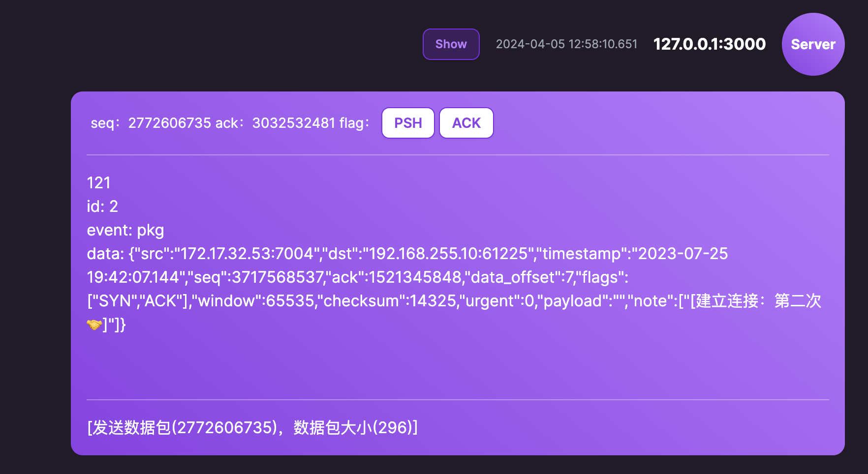
Task: Click the id: 2 line
Action: [x=102, y=207]
